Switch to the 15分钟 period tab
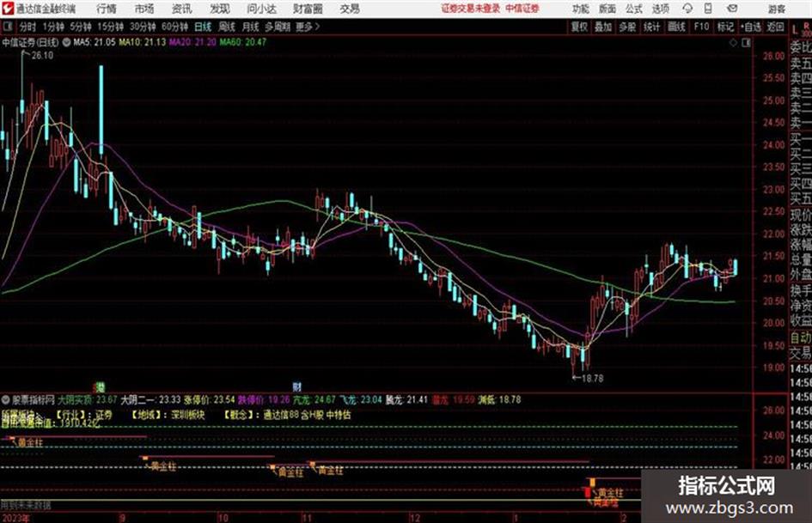Screen dimensions: 812x523 pyautogui.click(x=111, y=27)
